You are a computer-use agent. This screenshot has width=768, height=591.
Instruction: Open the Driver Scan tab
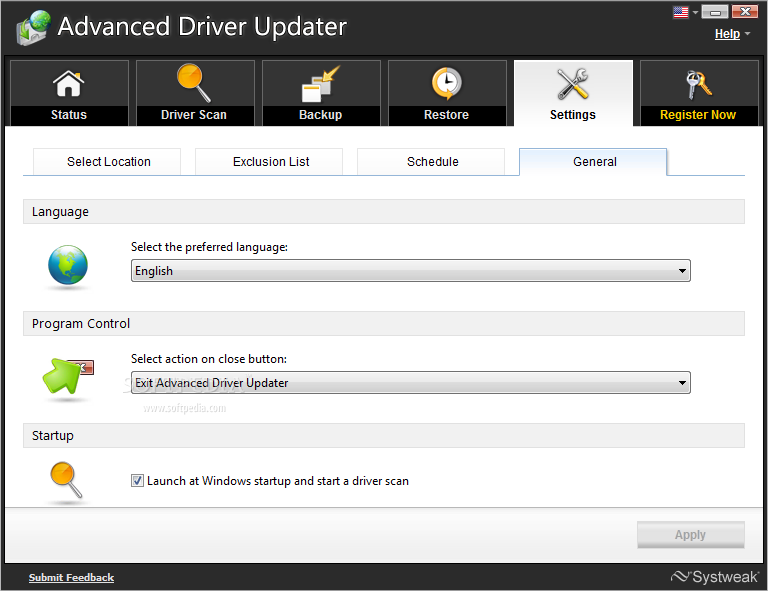click(195, 93)
